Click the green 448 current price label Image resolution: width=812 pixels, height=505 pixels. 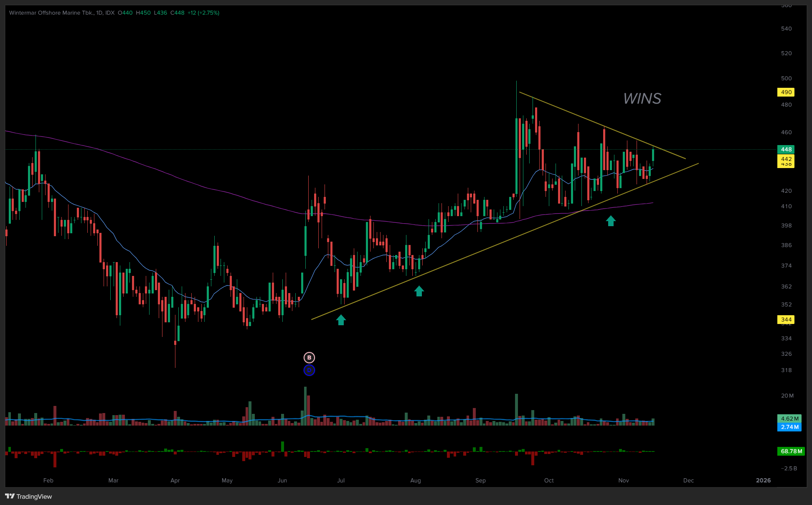coord(786,149)
